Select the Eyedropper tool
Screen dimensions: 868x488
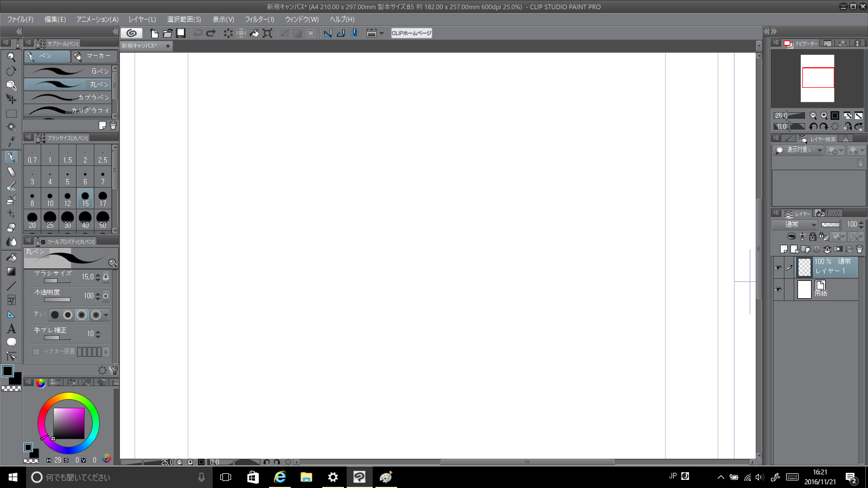11,142
